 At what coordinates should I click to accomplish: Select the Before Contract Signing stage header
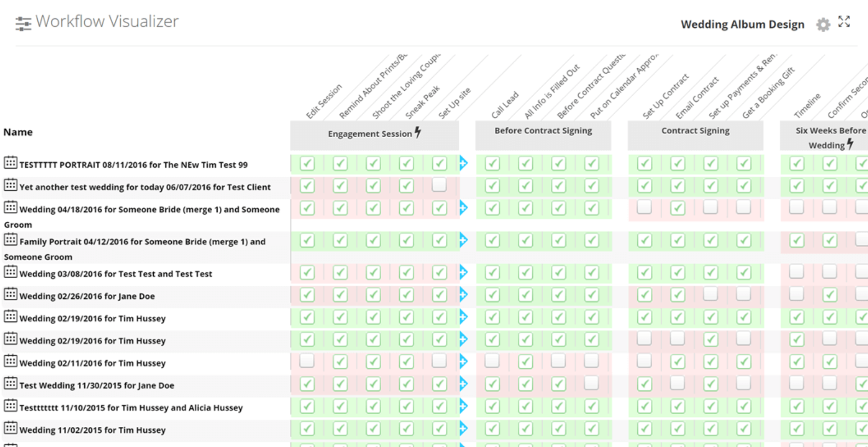pyautogui.click(x=543, y=131)
